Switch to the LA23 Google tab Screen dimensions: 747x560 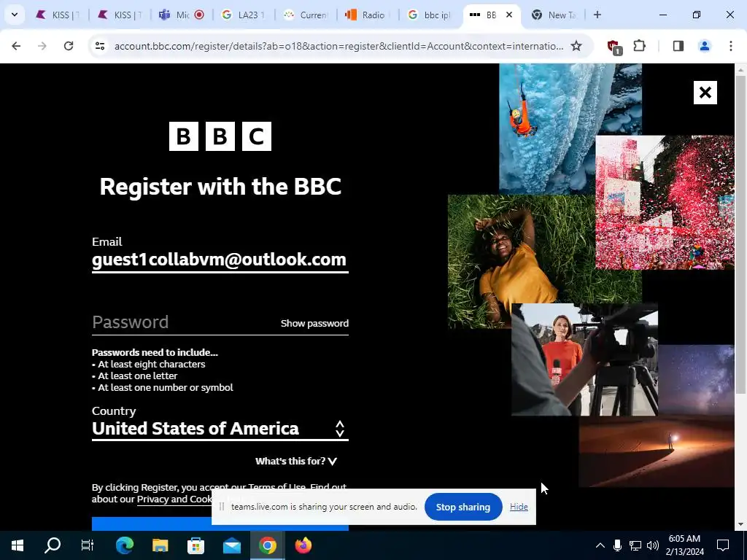tap(244, 15)
